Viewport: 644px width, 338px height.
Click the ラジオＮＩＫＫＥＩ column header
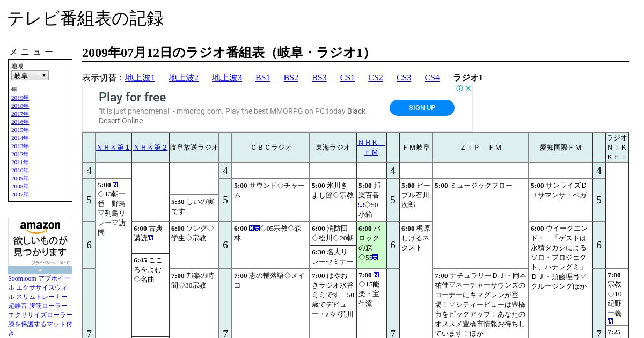617,148
